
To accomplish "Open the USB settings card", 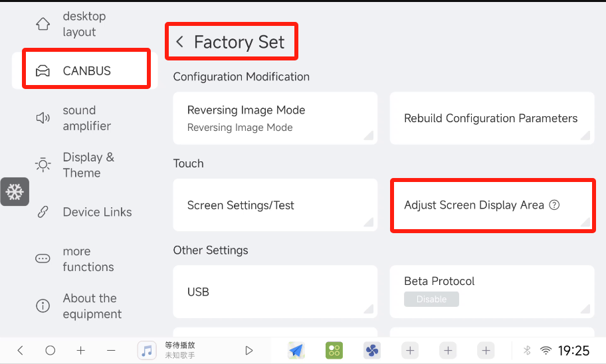I will 275,292.
